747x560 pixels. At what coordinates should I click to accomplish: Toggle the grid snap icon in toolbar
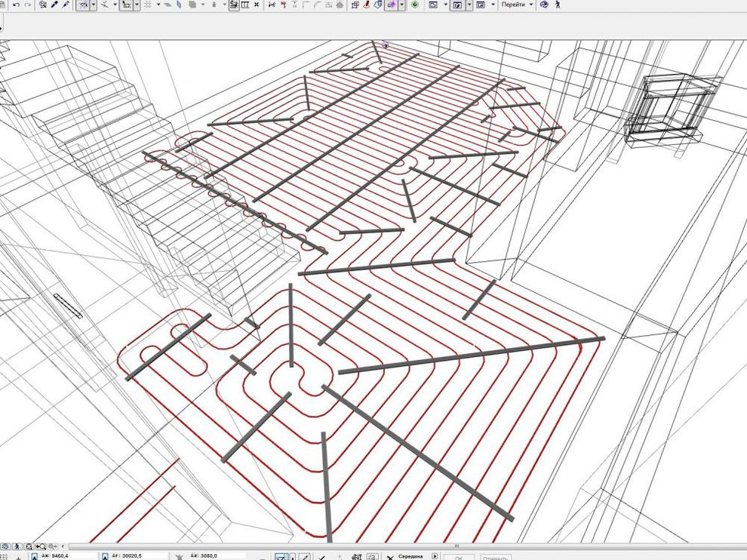point(147,5)
